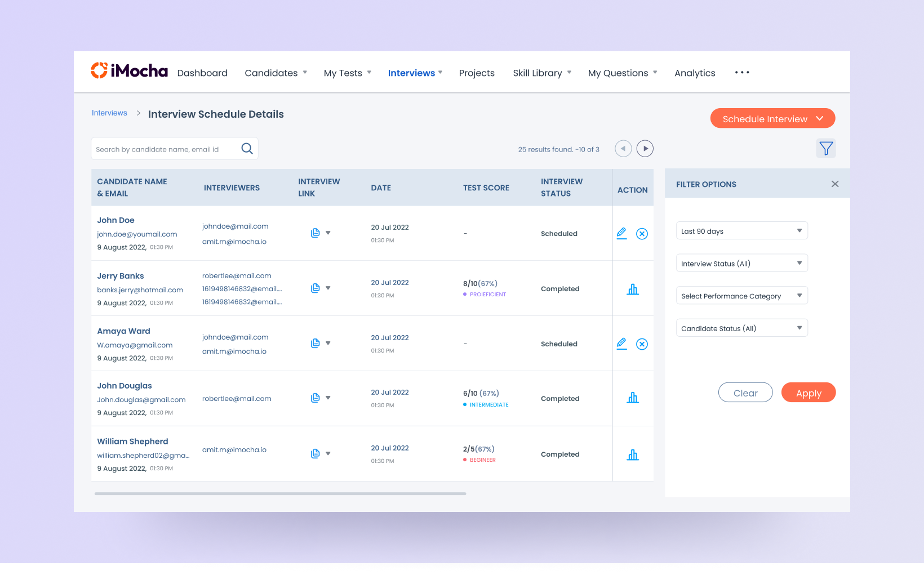Edit John Doe's scheduled interview
The height and width of the screenshot is (575, 924).
click(621, 233)
